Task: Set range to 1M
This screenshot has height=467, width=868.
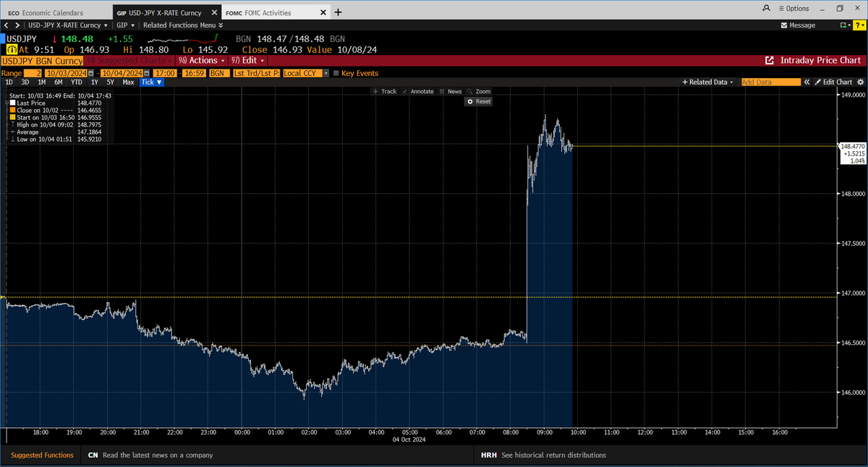Action: 41,82
